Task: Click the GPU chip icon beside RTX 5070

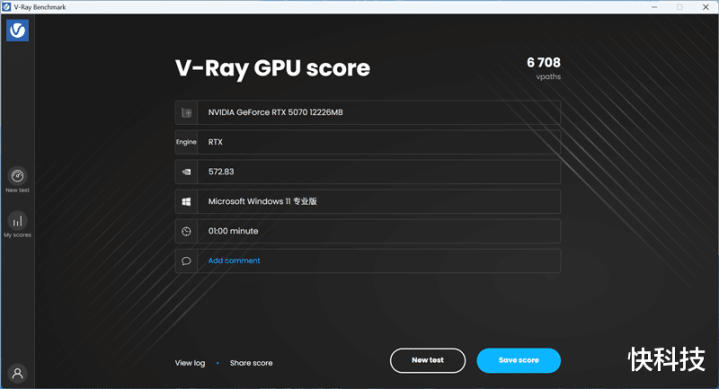Action: [186, 112]
